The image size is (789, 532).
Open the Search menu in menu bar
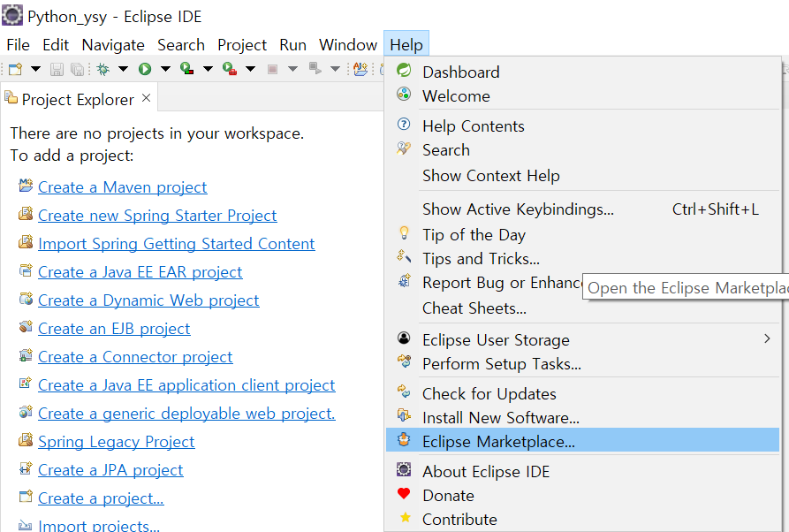tap(181, 45)
